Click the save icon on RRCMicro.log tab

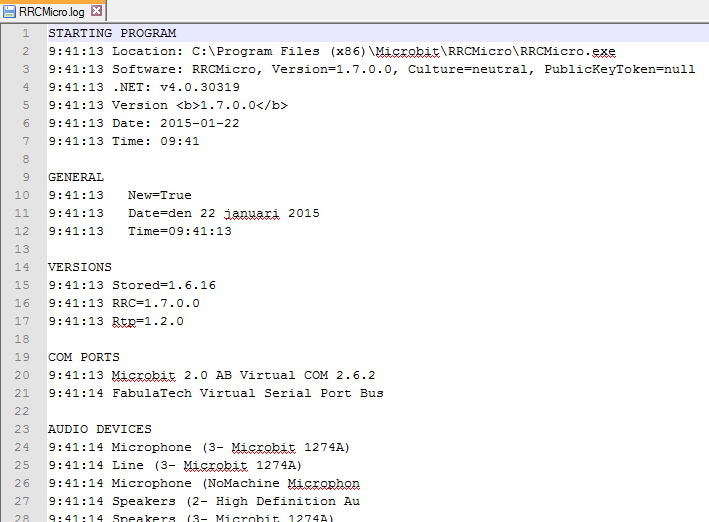pos(9,11)
